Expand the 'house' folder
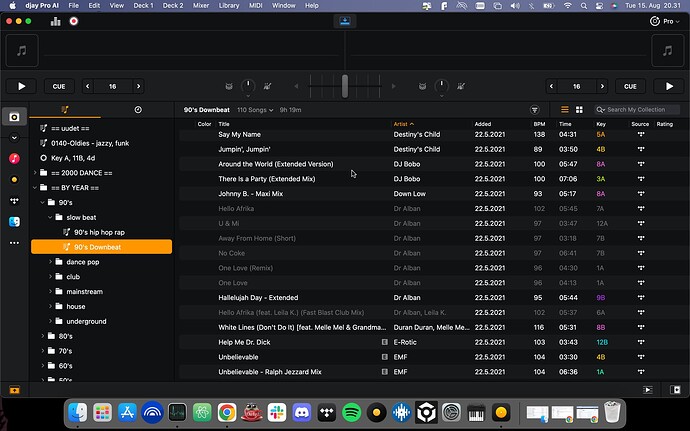690x431 pixels. [50, 306]
